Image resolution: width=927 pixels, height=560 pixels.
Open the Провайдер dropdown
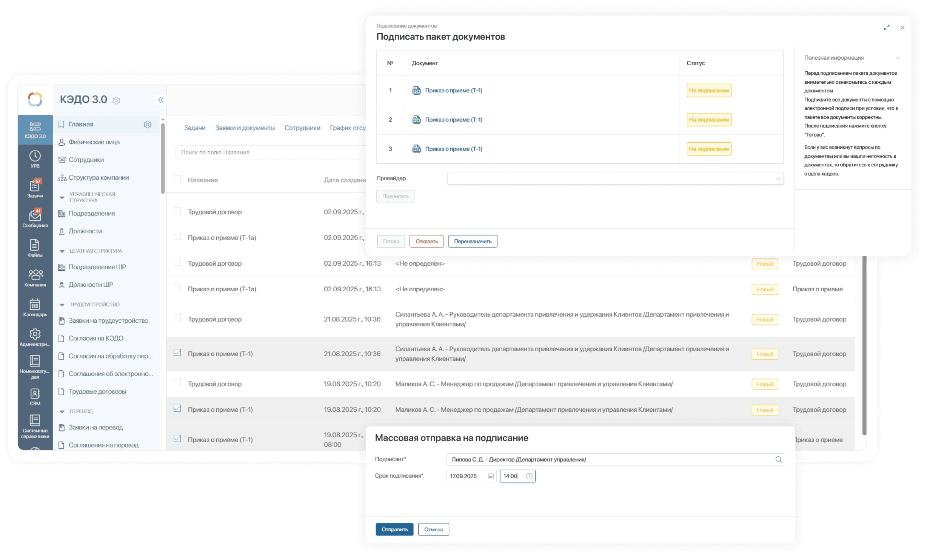(x=615, y=178)
